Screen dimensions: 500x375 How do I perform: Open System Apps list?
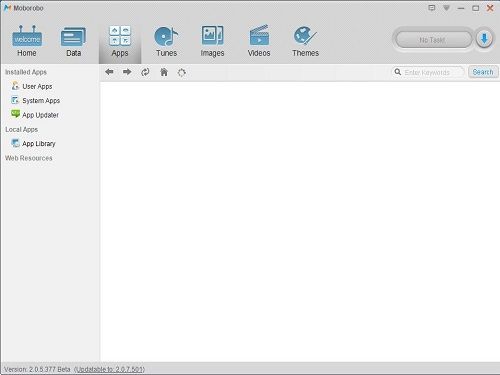36,100
